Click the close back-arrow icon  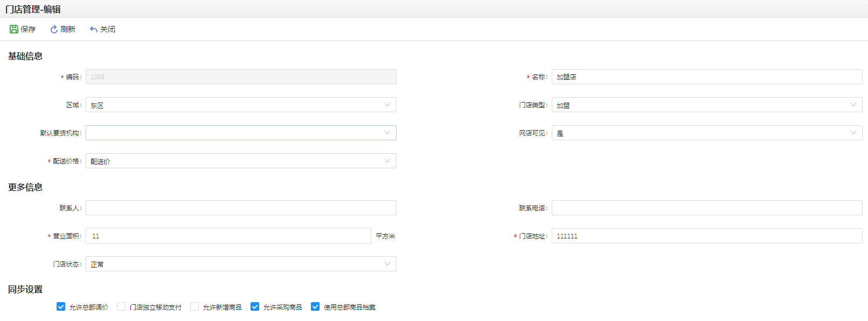coord(94,29)
